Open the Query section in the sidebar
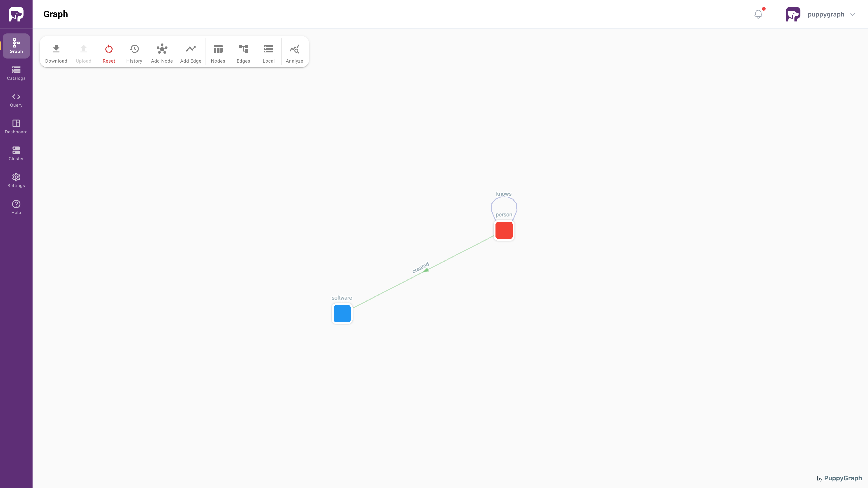Screen dimensions: 868x488 coord(16,100)
